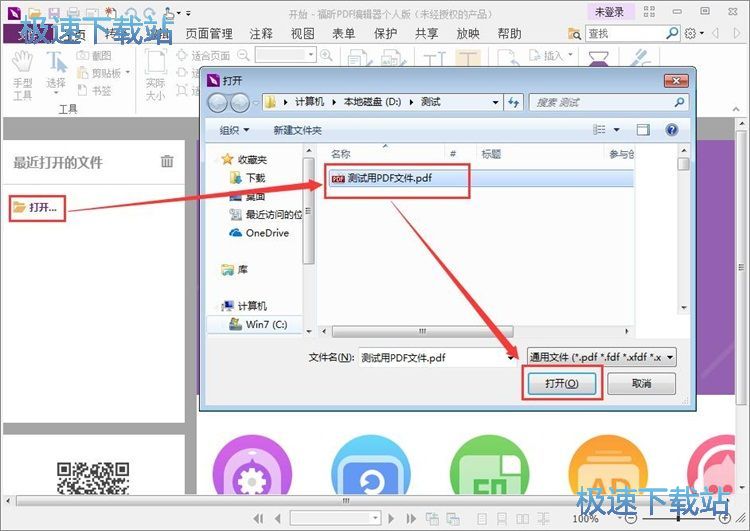Screen dimensions: 750x531
Task: Zoom in with the plus magnifier
Action: click(x=326, y=55)
